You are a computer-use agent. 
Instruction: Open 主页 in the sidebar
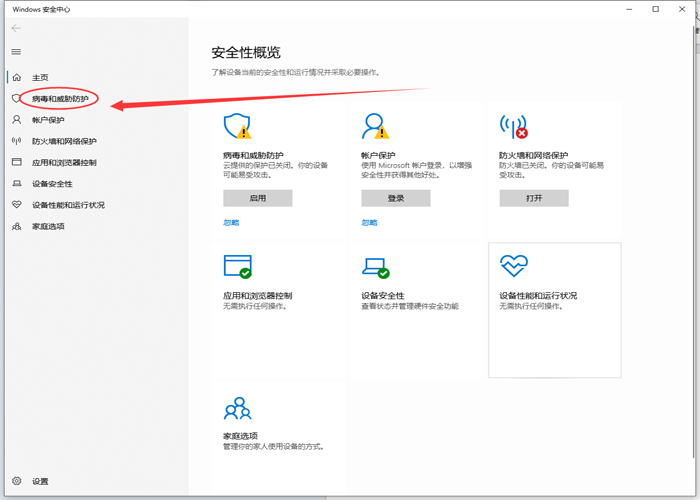[40, 77]
